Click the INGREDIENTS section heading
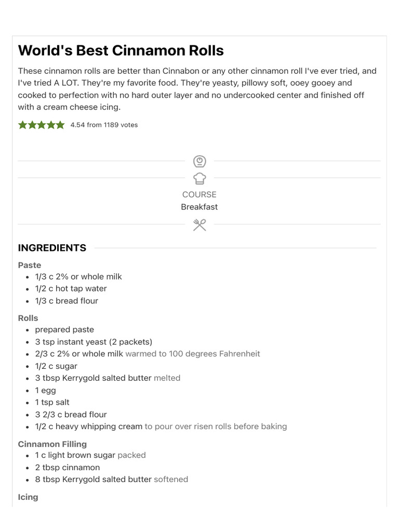This screenshot has height=532, width=399. pyautogui.click(x=52, y=248)
